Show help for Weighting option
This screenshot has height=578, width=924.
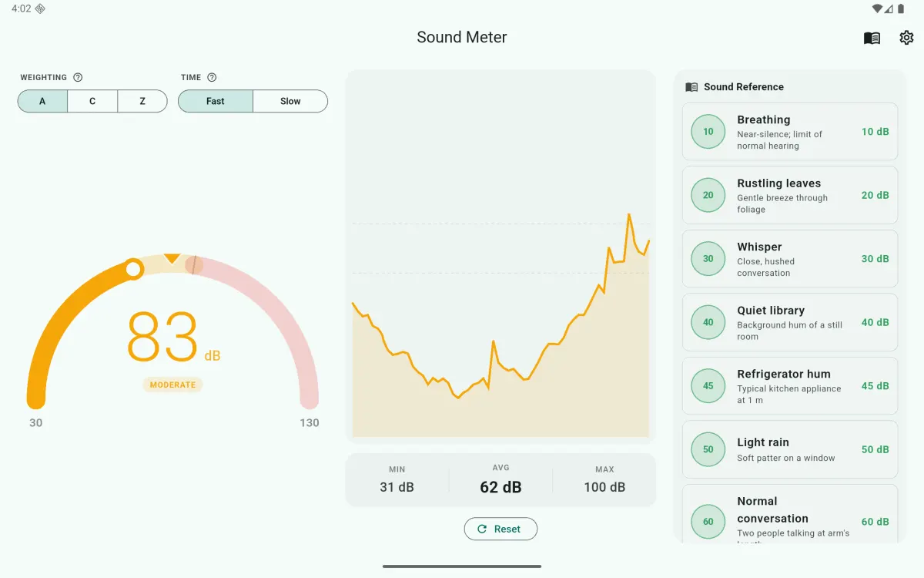tap(78, 77)
